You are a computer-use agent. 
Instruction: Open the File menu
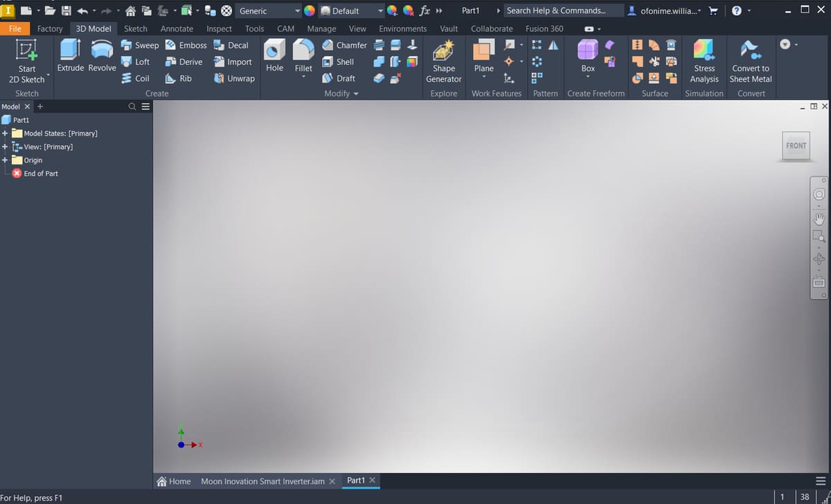[15, 28]
